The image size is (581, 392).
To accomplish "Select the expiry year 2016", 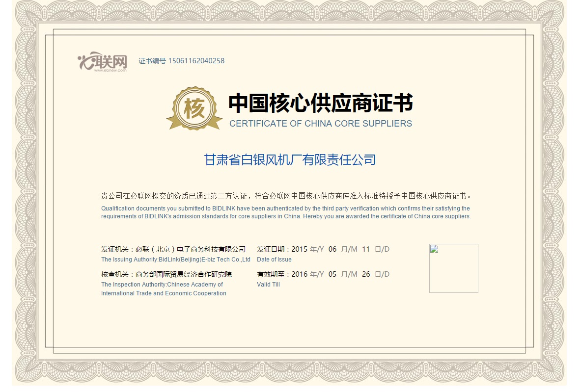I will coord(300,274).
